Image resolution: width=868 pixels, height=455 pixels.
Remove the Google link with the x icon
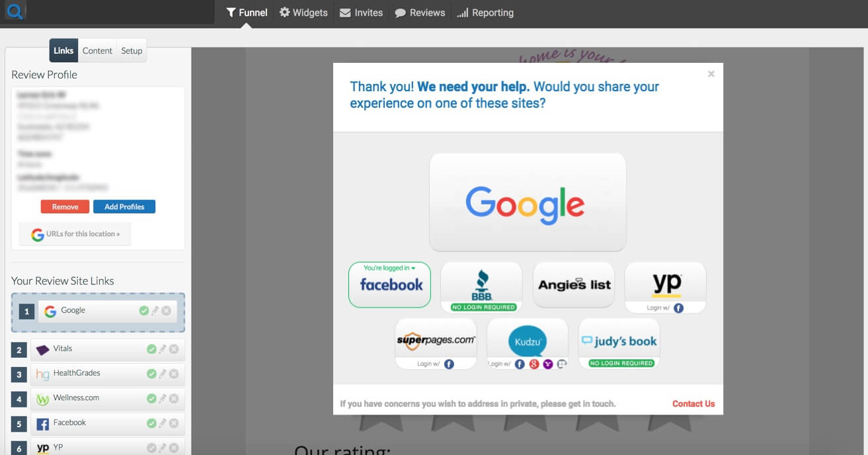(x=166, y=311)
